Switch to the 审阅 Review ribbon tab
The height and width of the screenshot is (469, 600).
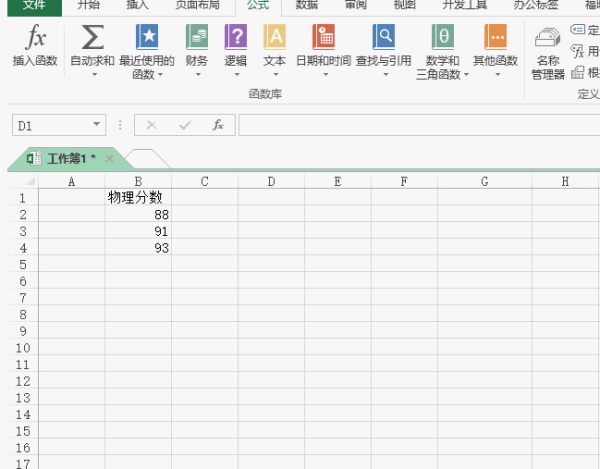tap(356, 5)
